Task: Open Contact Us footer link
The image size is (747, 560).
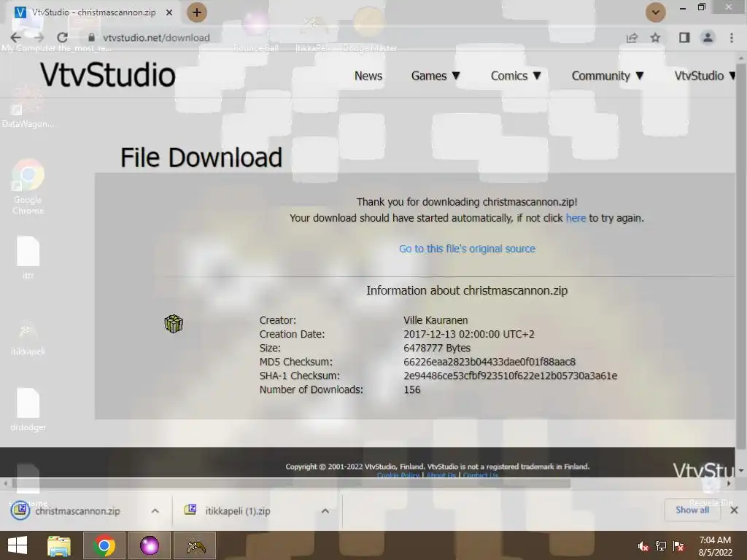Action: tap(480, 475)
